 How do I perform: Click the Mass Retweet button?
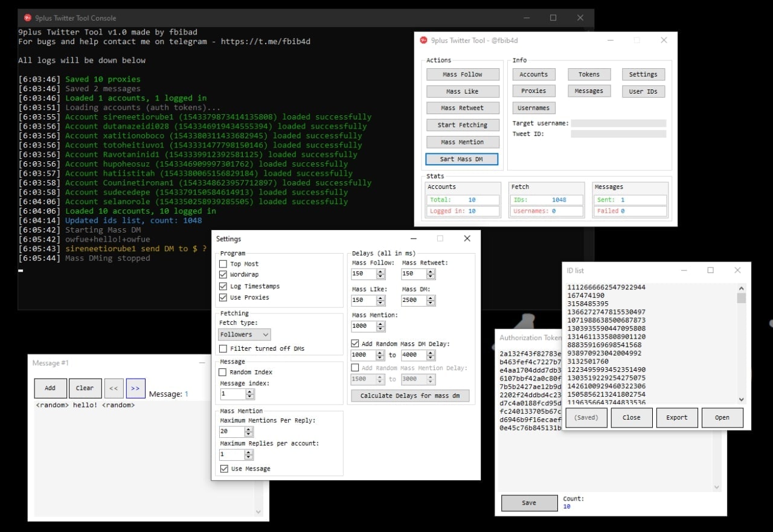coord(463,107)
